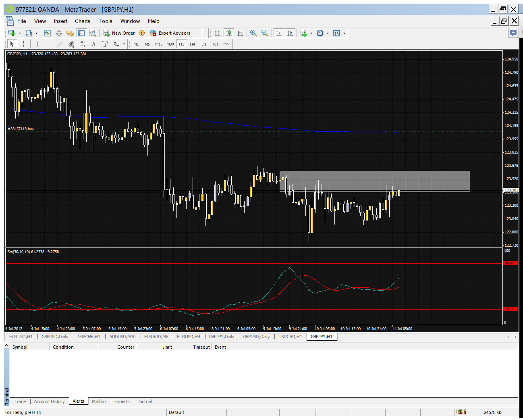Open the Tools menu
This screenshot has height=420, width=523.
(106, 21)
